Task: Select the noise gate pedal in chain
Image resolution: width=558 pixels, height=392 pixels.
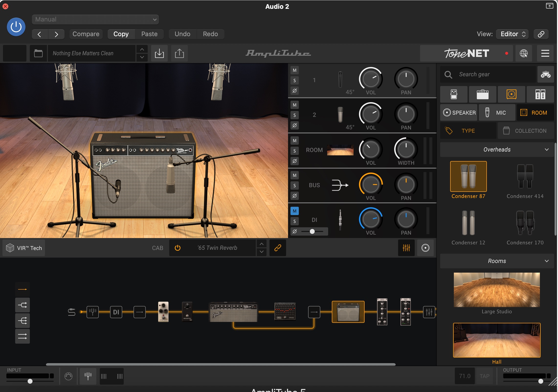Action: [163, 312]
